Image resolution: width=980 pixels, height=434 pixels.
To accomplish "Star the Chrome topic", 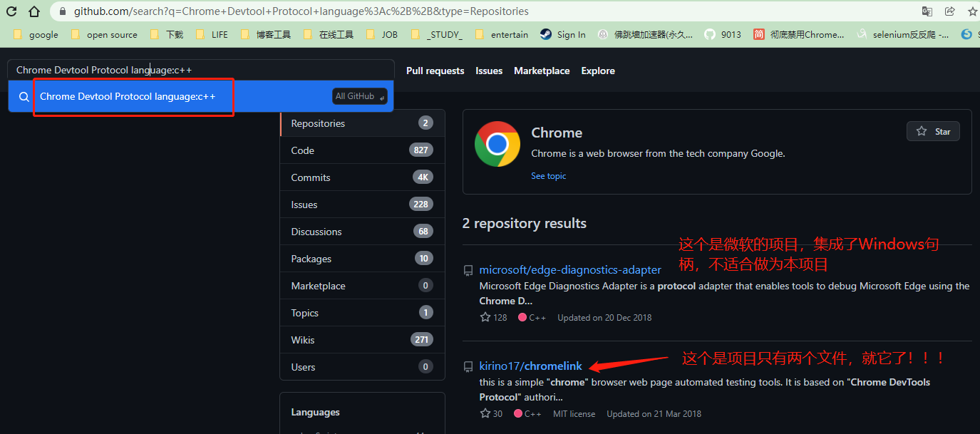I will click(x=933, y=131).
